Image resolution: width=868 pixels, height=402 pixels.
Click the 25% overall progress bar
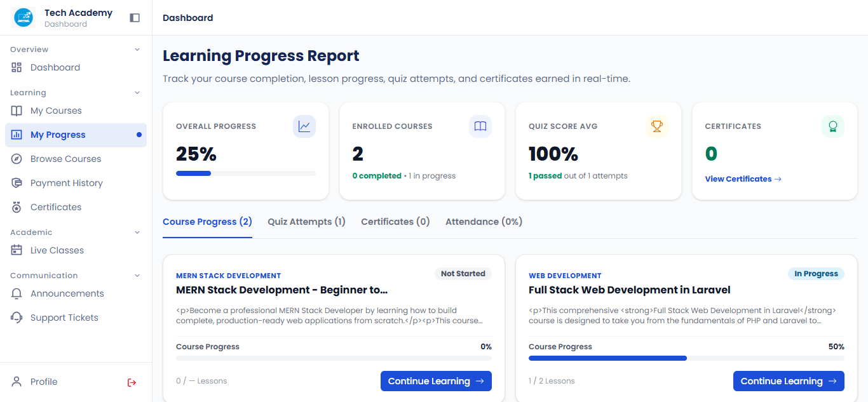click(x=246, y=173)
